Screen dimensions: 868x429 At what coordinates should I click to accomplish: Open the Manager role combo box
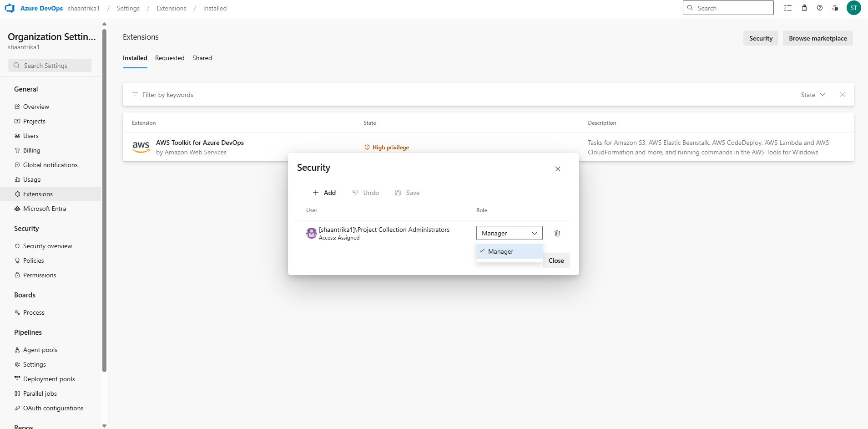[510, 233]
